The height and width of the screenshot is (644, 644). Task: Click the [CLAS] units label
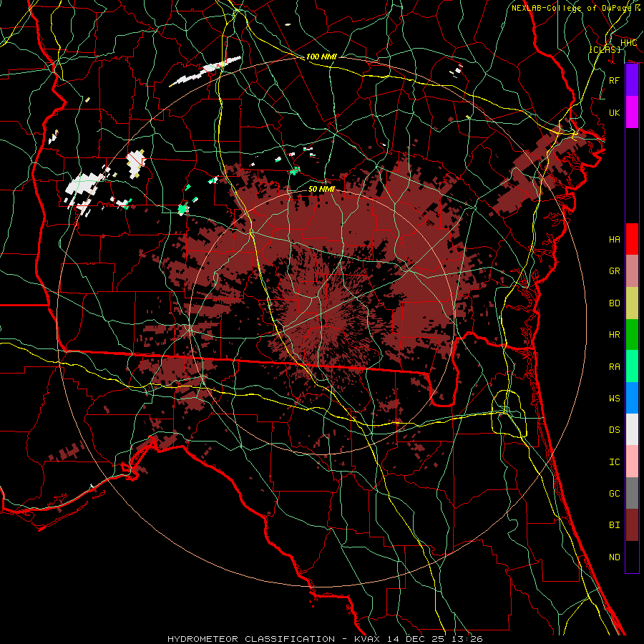tap(605, 49)
